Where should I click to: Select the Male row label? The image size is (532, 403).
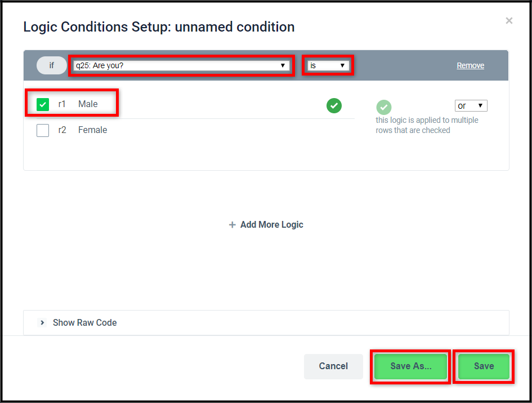pyautogui.click(x=88, y=104)
